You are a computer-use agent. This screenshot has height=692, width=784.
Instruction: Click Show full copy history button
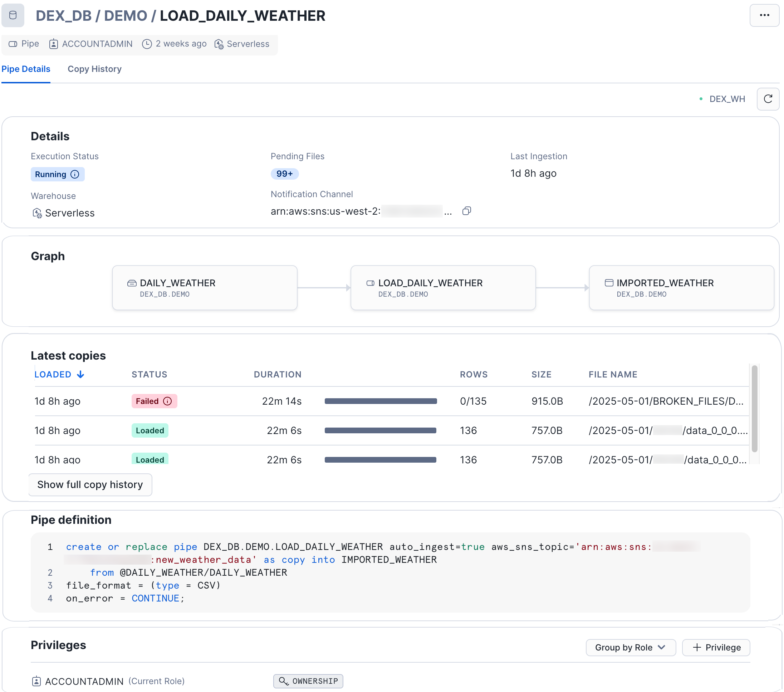click(90, 484)
